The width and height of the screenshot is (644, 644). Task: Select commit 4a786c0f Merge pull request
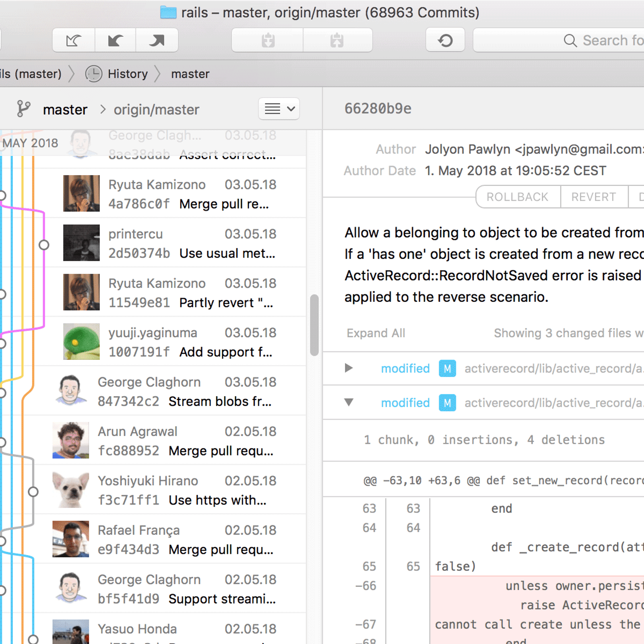(x=153, y=194)
